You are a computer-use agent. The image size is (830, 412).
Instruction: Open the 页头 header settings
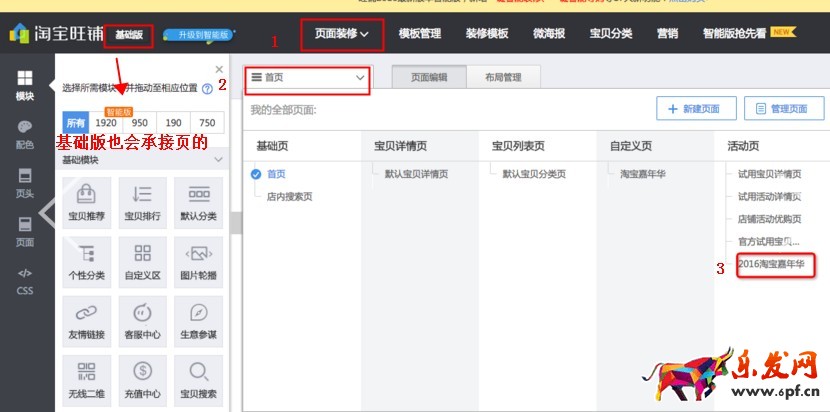(25, 184)
